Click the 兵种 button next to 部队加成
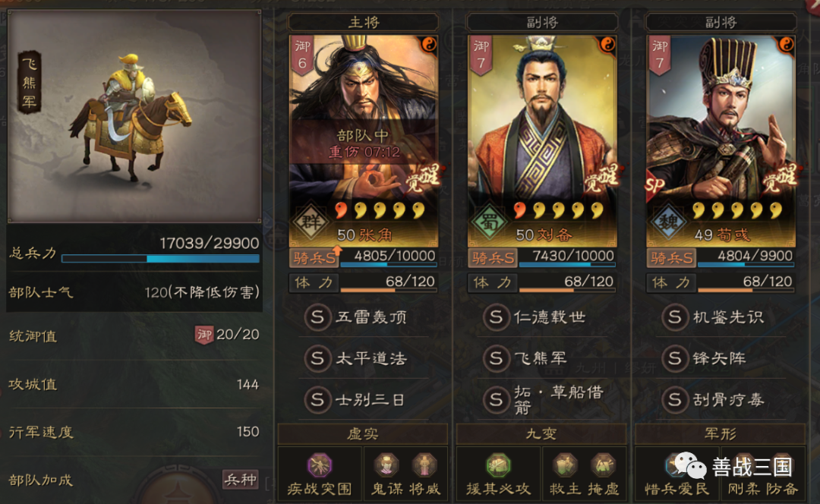Screen dimensions: 820x504 pos(241,480)
